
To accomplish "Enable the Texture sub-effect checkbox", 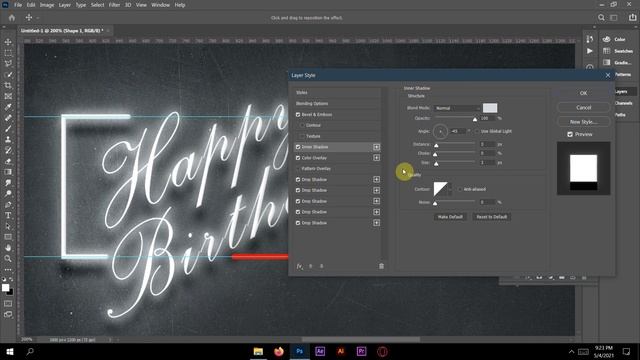I will coord(302,136).
